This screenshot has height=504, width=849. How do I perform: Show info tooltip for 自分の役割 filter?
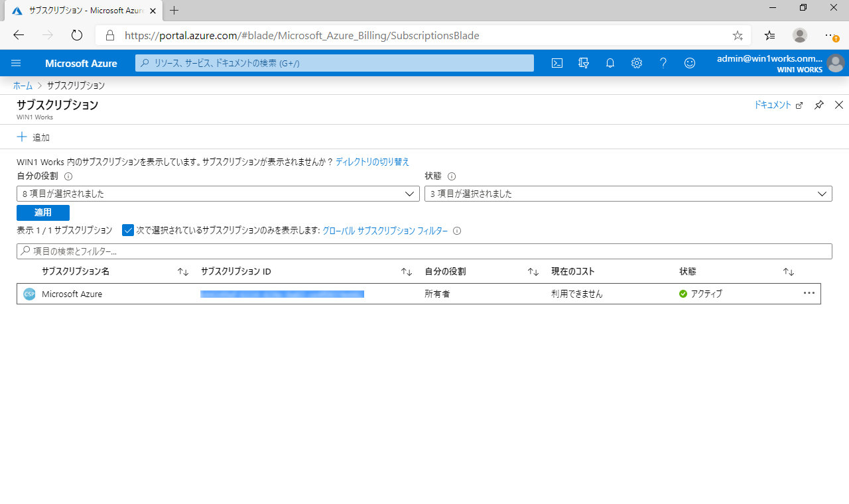coord(68,176)
